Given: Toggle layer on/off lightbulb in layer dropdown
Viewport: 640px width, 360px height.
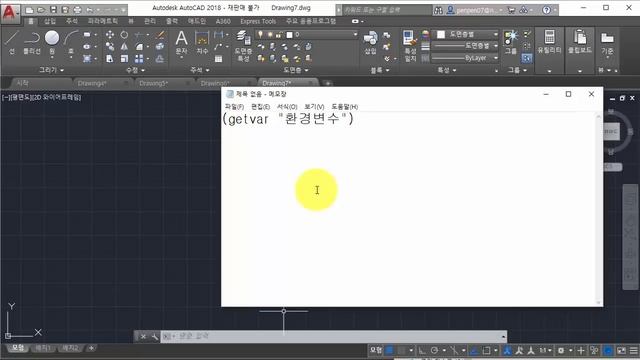Looking at the screenshot, I should pyautogui.click(x=260, y=35).
